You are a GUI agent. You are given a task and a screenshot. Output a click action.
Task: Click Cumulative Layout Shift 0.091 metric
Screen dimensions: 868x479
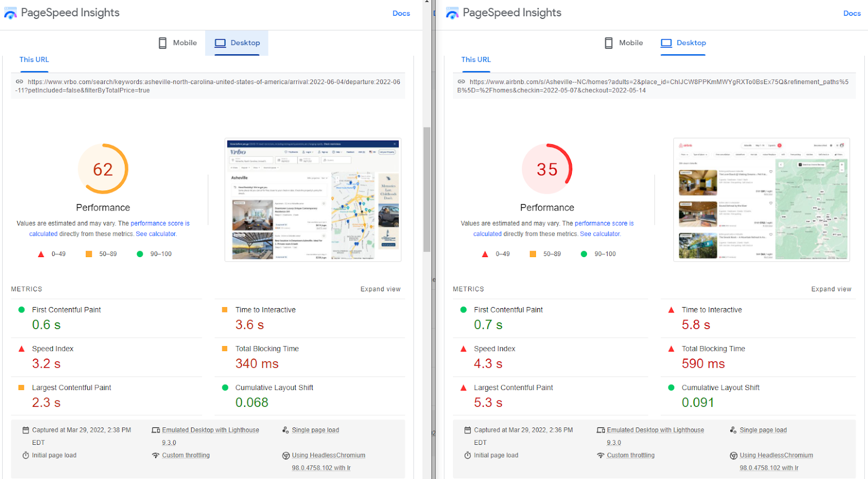point(758,397)
